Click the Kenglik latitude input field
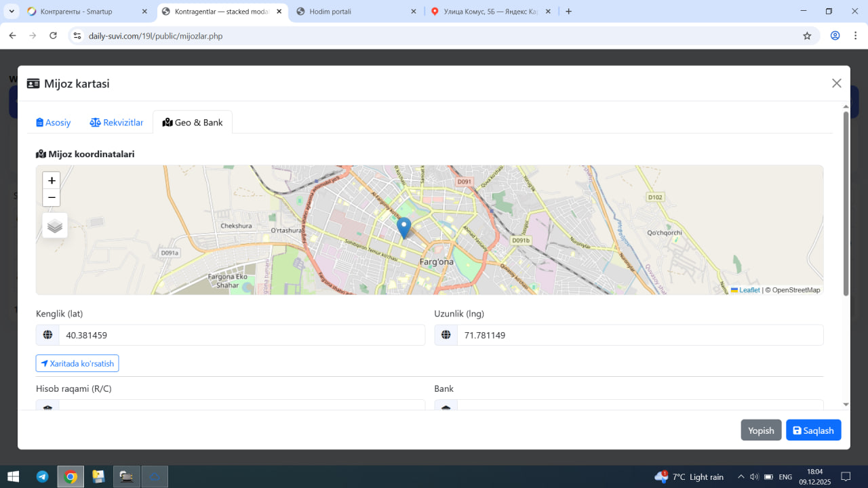Screen dimensions: 868x488 [241, 335]
